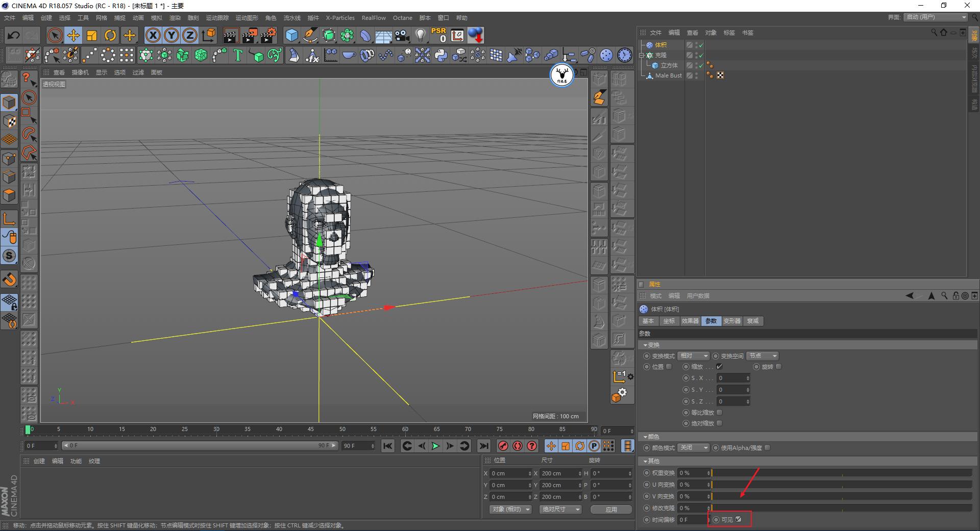Open the 变换模式 dropdown
The width and height of the screenshot is (980, 531).
(x=694, y=356)
